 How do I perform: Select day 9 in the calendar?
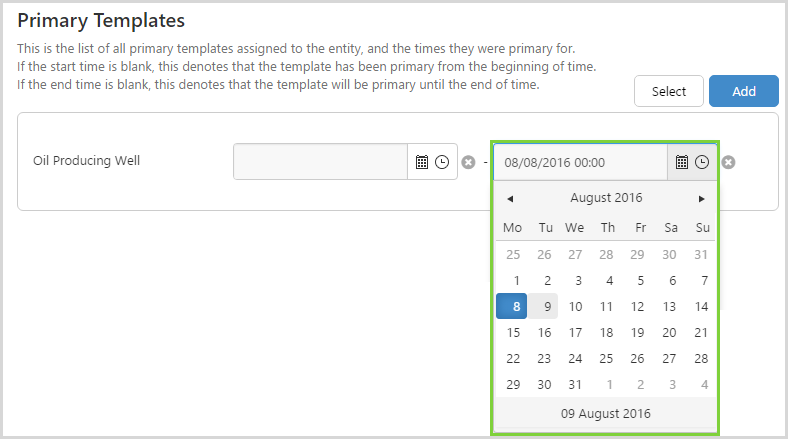545,307
